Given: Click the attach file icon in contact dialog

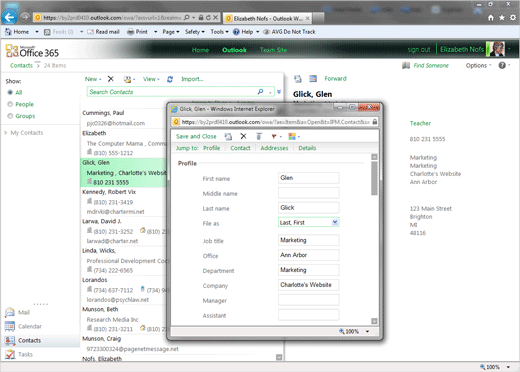Looking at the screenshot, I should pyautogui.click(x=259, y=136).
